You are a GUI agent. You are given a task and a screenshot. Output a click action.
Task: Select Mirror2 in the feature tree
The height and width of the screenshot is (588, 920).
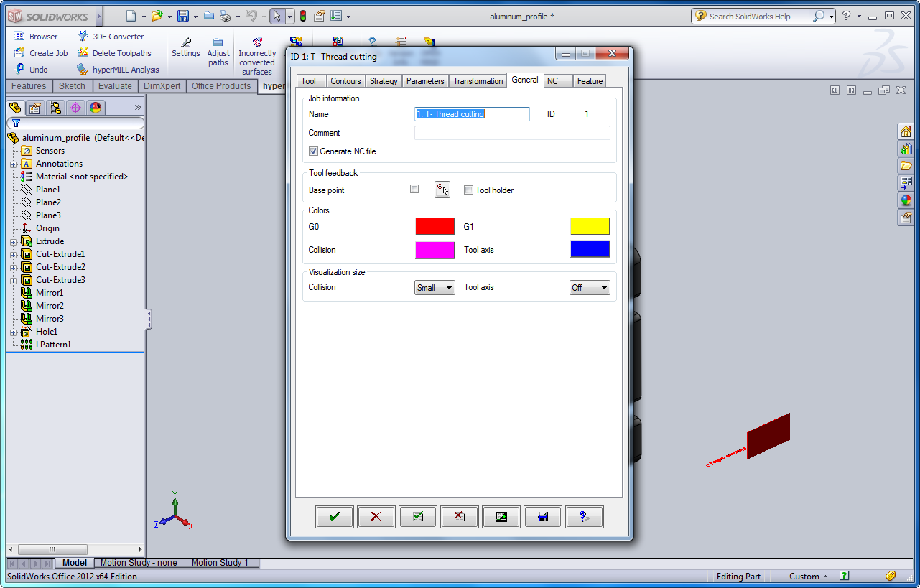click(x=50, y=306)
